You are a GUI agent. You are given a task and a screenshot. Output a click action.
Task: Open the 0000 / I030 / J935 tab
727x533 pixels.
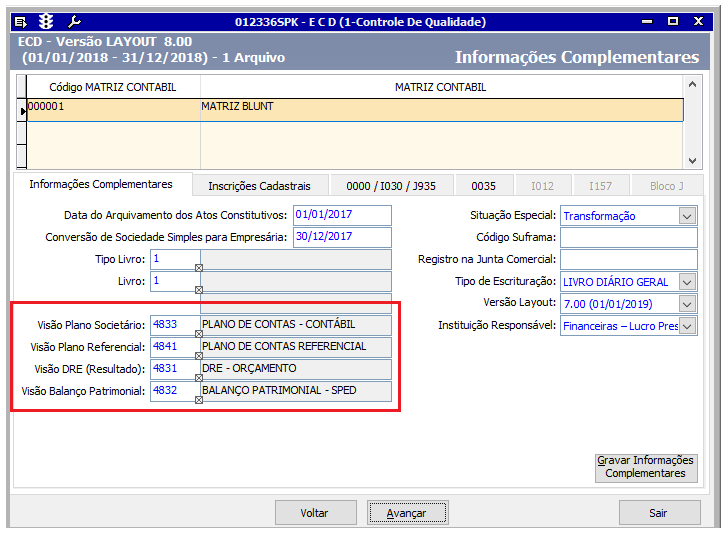click(391, 186)
